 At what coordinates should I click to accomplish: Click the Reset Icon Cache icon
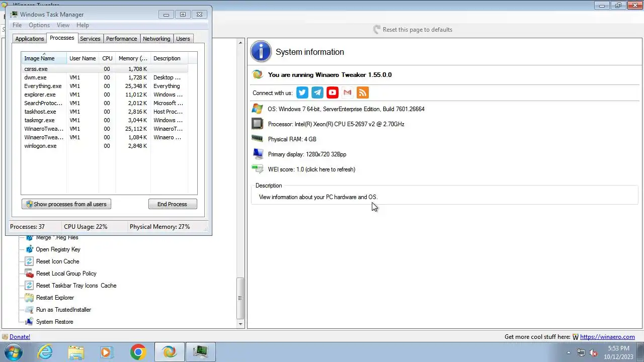[29, 261]
